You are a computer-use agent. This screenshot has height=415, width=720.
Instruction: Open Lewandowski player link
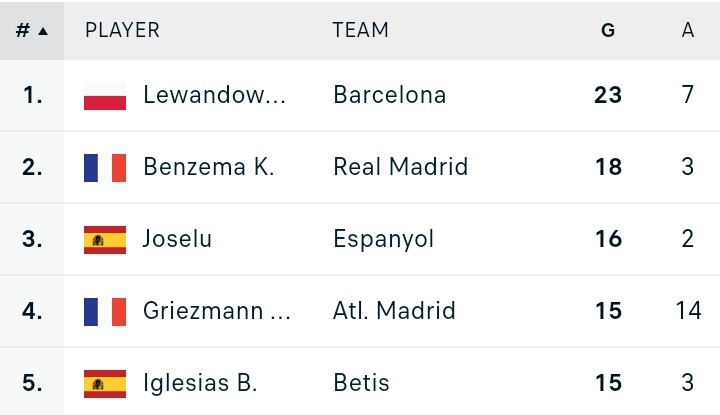tap(214, 95)
